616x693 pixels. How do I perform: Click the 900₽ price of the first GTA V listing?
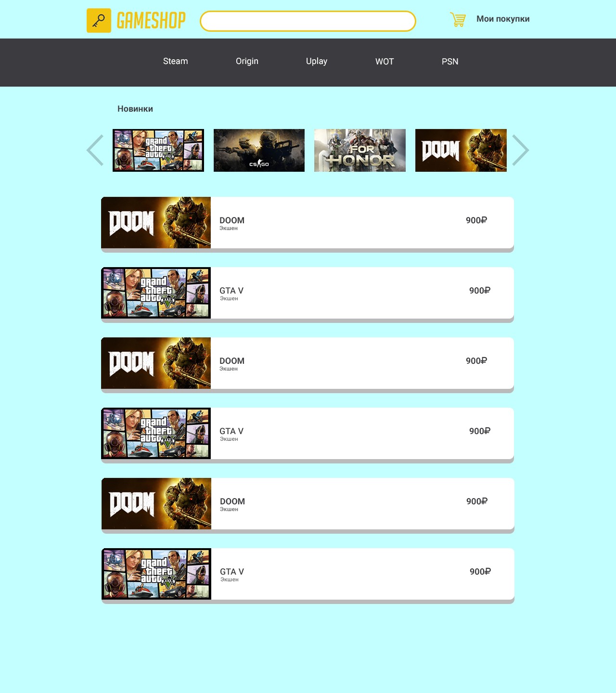pyautogui.click(x=480, y=291)
